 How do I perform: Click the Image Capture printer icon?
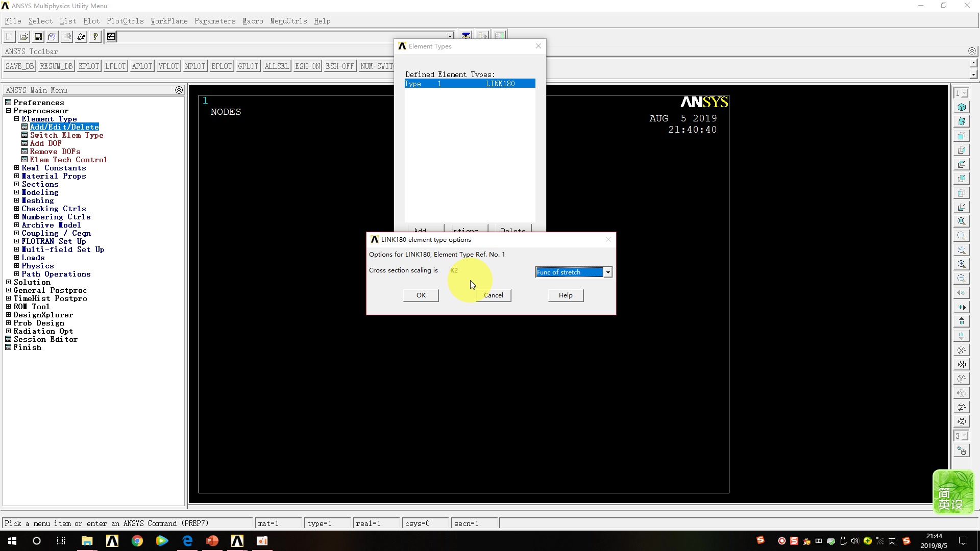(66, 37)
